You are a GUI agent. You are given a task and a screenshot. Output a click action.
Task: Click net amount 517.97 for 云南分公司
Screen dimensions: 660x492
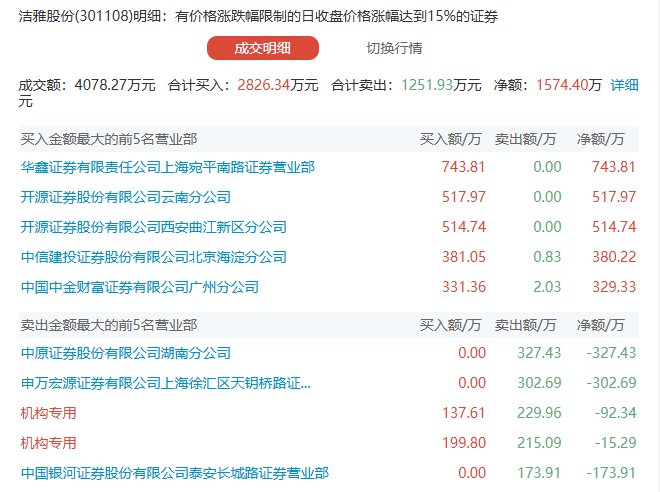point(614,197)
